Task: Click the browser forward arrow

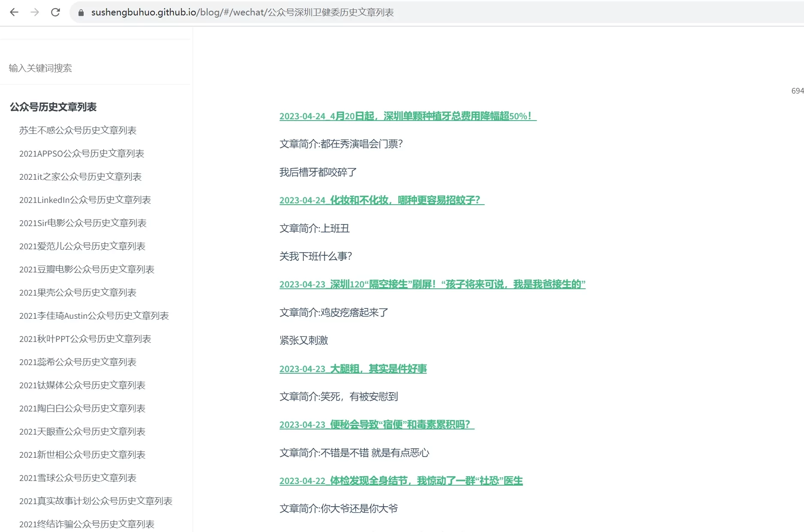Action: tap(35, 12)
